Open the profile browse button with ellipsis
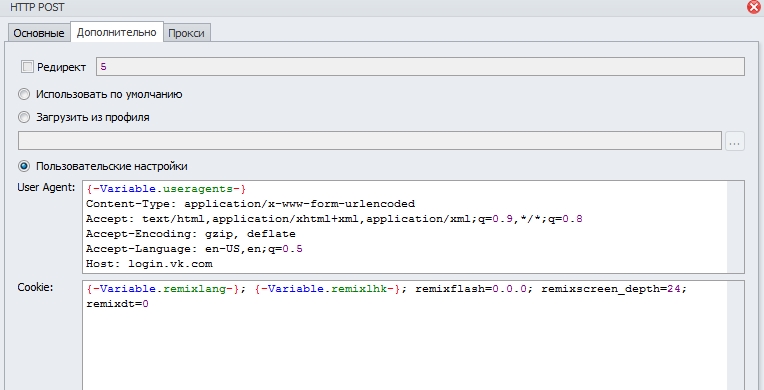The image size is (764, 390). (735, 141)
